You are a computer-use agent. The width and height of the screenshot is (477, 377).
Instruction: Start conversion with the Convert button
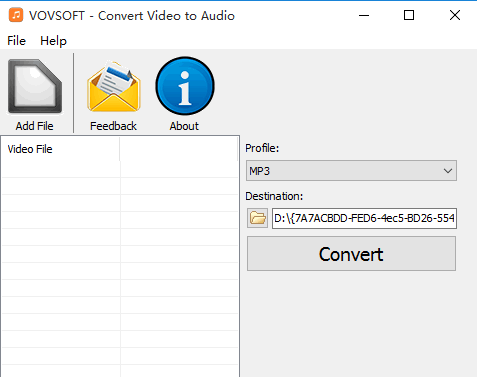tap(351, 254)
